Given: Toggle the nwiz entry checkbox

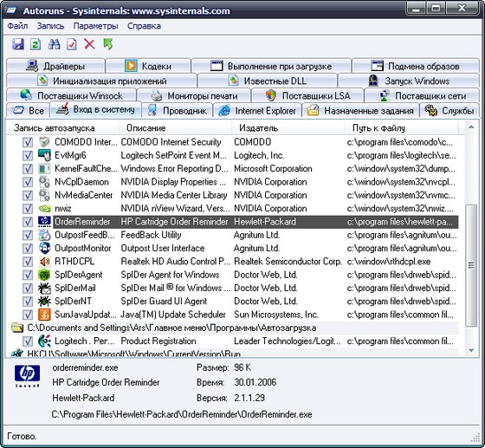Looking at the screenshot, I should point(28,209).
